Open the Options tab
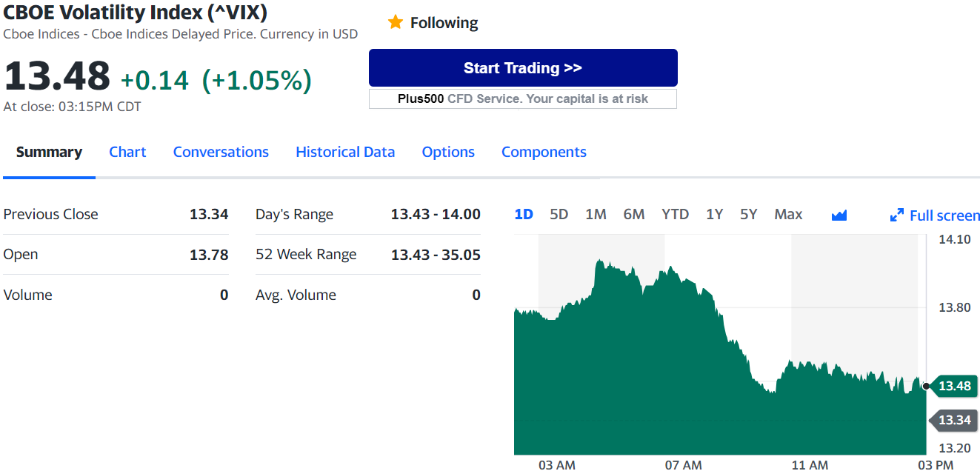This screenshot has height=471, width=980. click(448, 152)
